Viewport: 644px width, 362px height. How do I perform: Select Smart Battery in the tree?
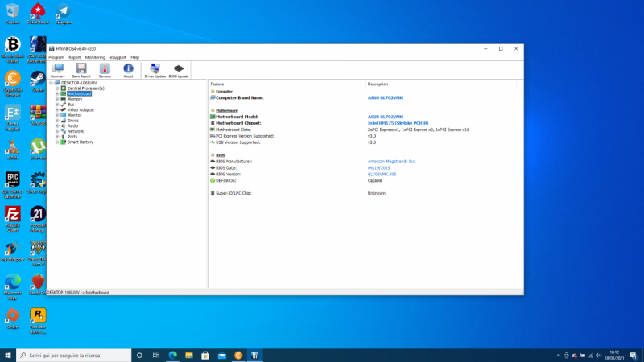80,142
